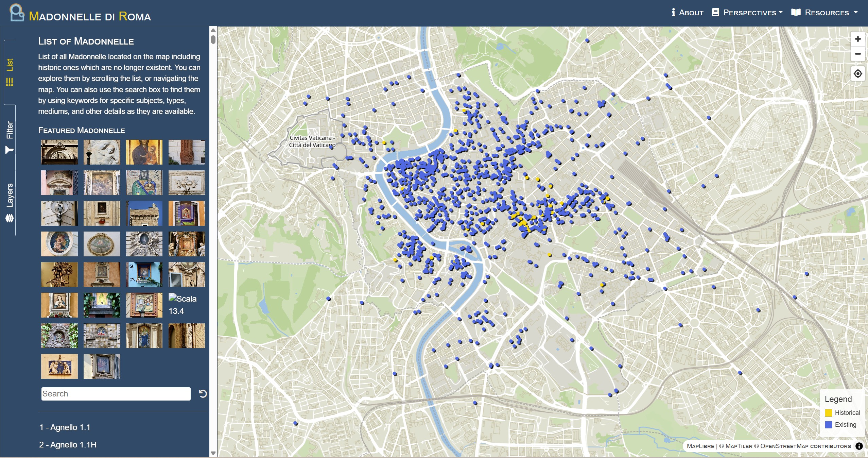Click yellow Historical legend swatch
The image size is (868, 458).
tap(828, 413)
